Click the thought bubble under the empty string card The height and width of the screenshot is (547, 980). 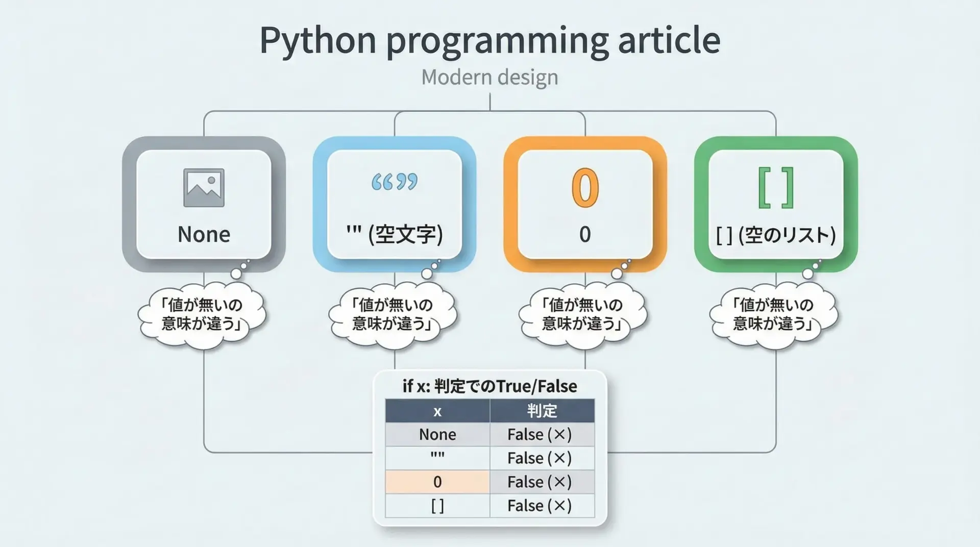pyautogui.click(x=393, y=314)
